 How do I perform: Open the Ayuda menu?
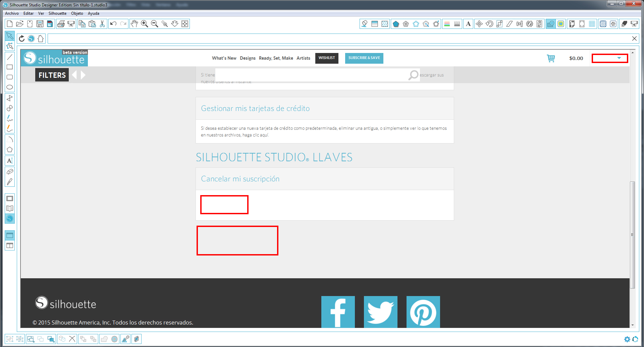click(x=94, y=13)
